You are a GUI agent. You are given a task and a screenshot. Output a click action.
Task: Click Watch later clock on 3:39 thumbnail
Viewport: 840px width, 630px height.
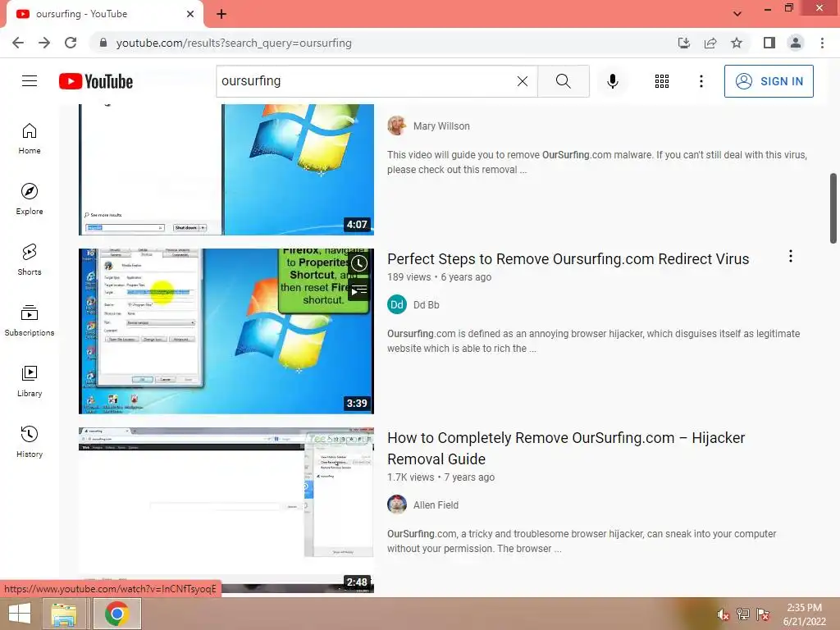[x=359, y=263]
